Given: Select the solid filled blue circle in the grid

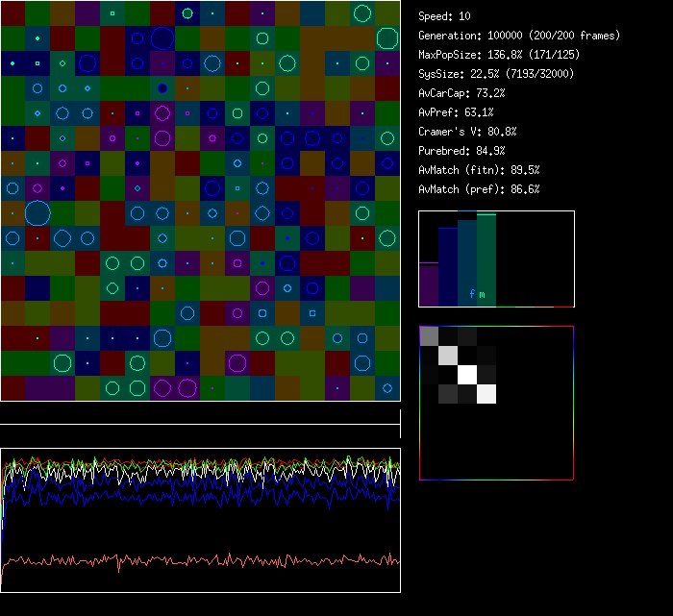Looking at the screenshot, I should 162,88.
